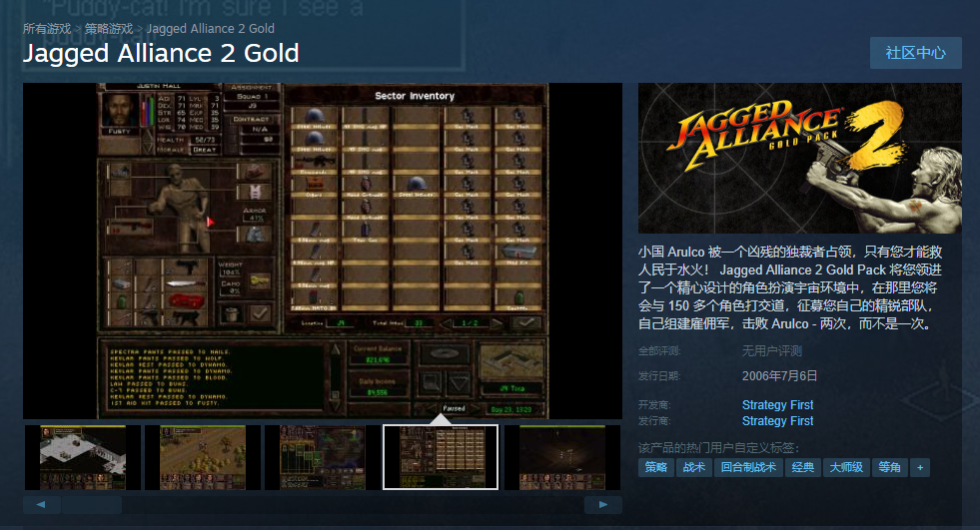
Task: Select the 战术 tag
Action: click(693, 467)
